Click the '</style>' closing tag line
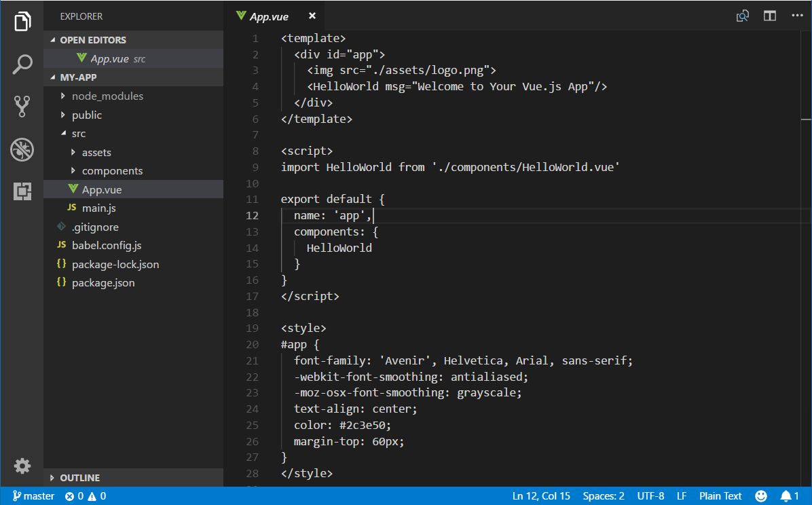 pyautogui.click(x=307, y=473)
